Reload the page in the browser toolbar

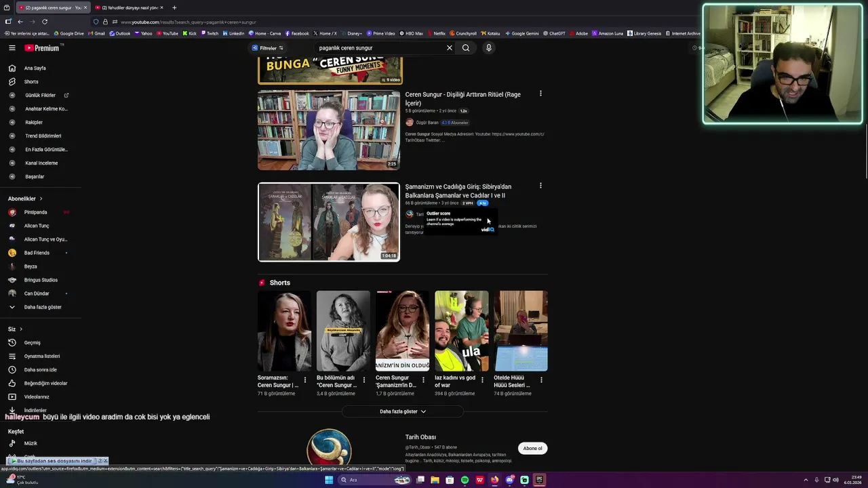point(44,22)
